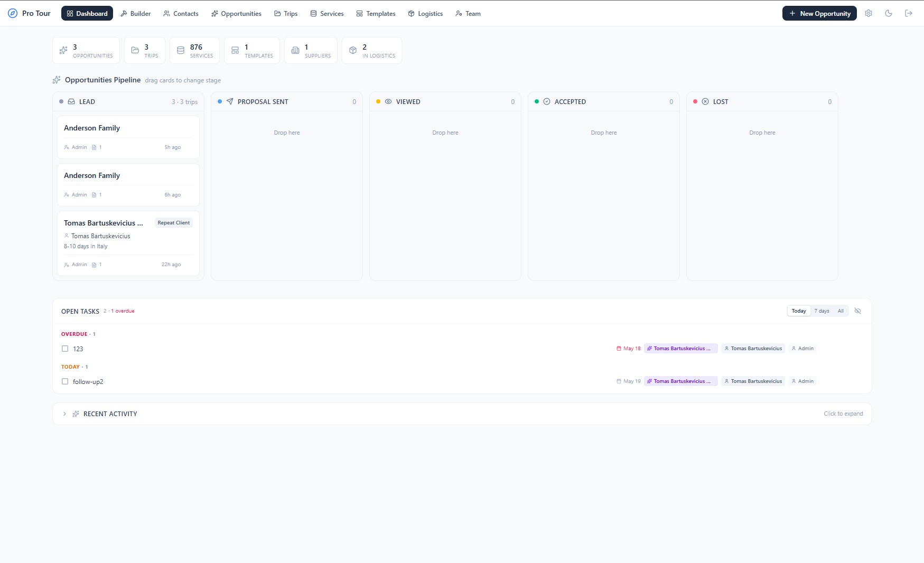
Task: Click 'Click to expand' text
Action: [843, 414]
